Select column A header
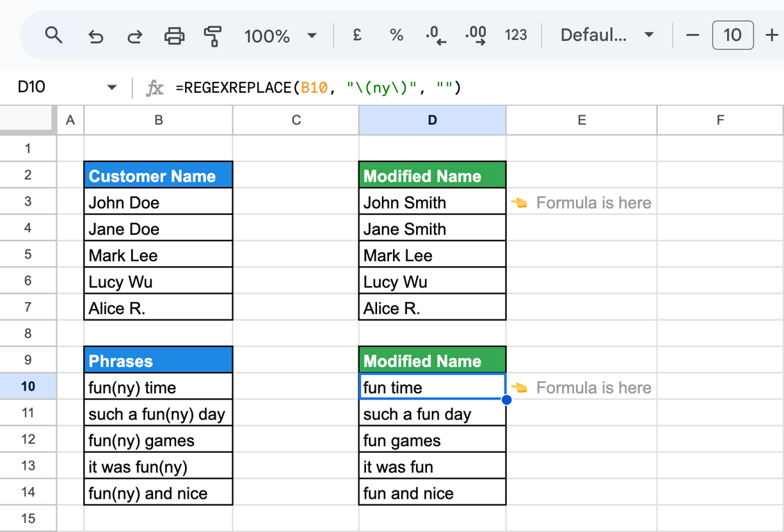784x532 pixels. pos(70,120)
